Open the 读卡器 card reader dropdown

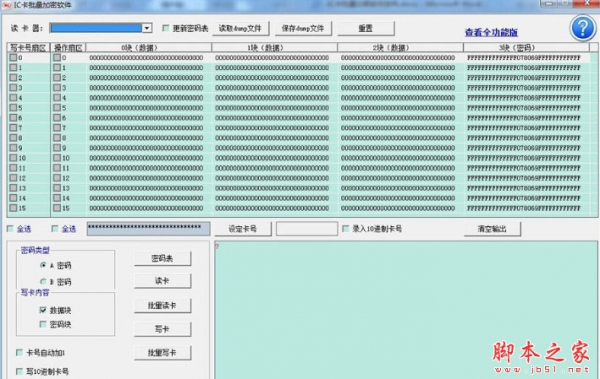[147, 28]
